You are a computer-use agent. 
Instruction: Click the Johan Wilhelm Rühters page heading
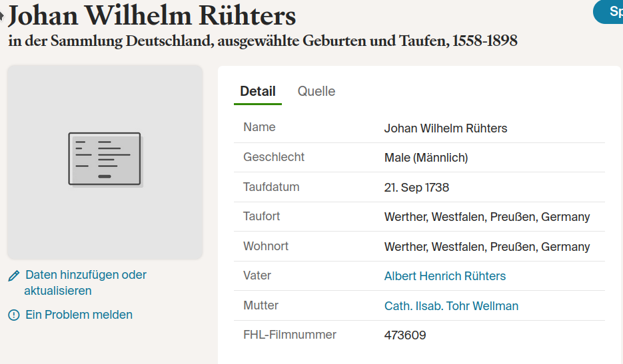pyautogui.click(x=152, y=16)
